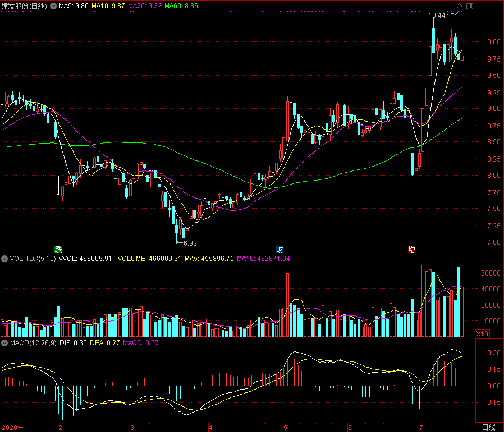Click the 60000 volume axis label
The width and height of the screenshot is (504, 432).
coord(491,273)
